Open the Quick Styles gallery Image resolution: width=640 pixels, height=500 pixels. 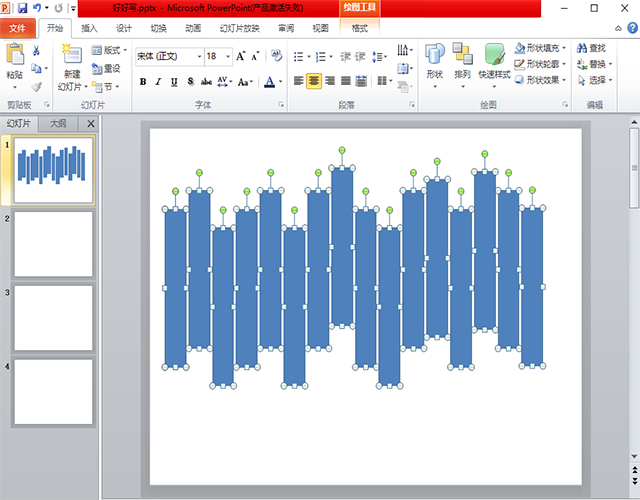coord(494,65)
